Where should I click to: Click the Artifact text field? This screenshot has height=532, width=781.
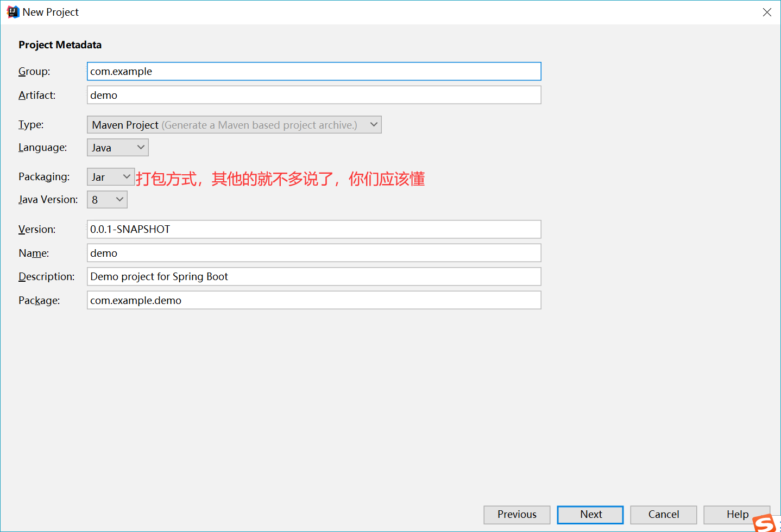click(314, 95)
